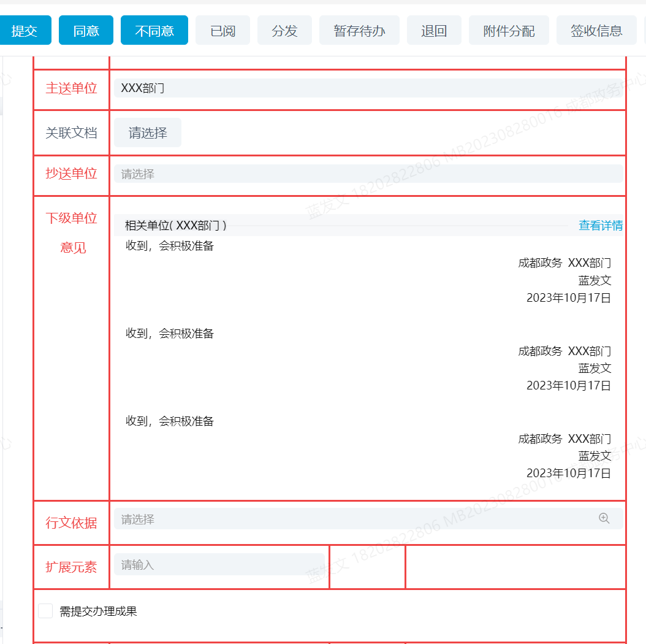Check the 需提交办理成果 checkbox

[x=45, y=611]
